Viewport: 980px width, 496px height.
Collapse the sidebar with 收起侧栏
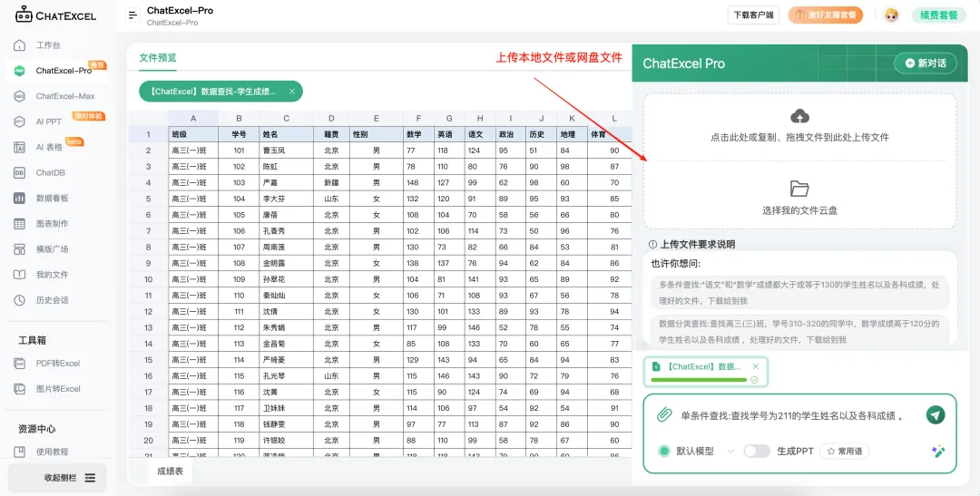click(57, 478)
